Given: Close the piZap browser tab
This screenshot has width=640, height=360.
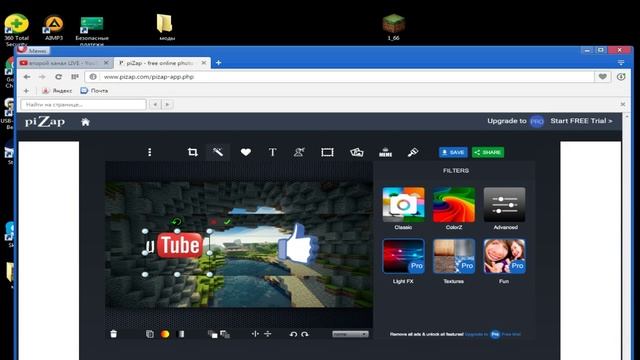Looking at the screenshot, I should tap(204, 63).
